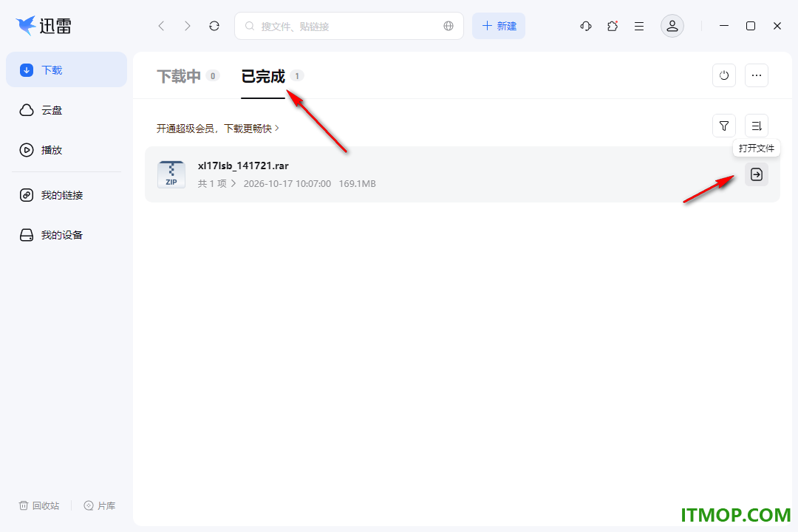Select 下载 in the sidebar
The image size is (798, 532).
tap(66, 69)
